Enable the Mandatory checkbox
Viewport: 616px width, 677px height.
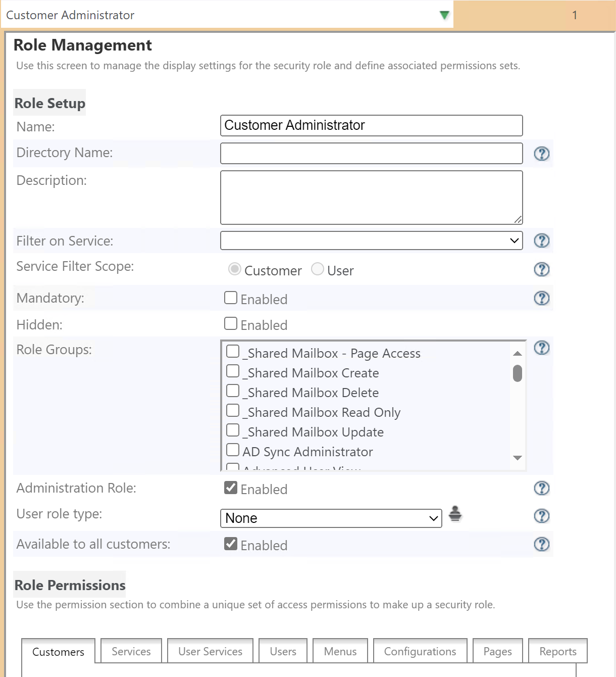[231, 298]
